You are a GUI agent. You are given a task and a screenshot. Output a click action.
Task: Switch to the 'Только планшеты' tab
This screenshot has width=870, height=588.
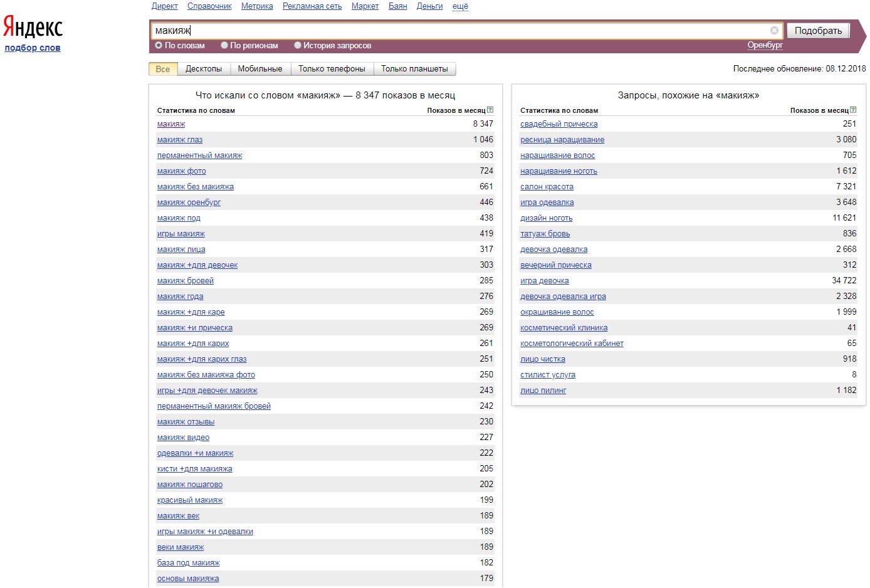coord(414,69)
